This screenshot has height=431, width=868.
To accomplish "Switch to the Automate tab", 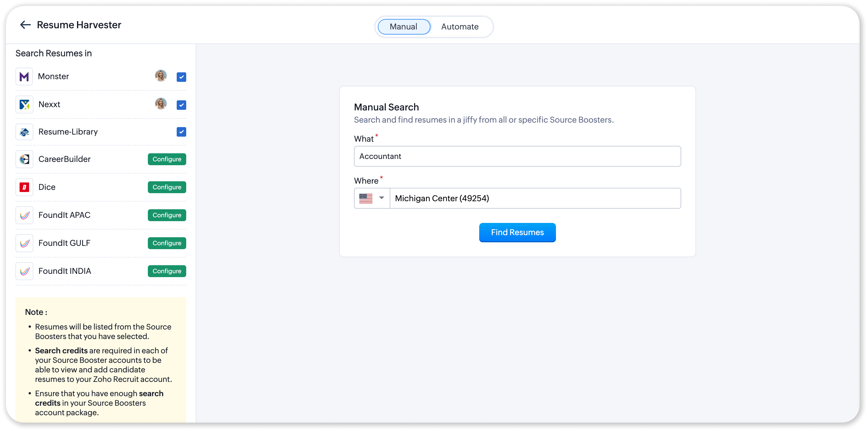I will pos(460,27).
